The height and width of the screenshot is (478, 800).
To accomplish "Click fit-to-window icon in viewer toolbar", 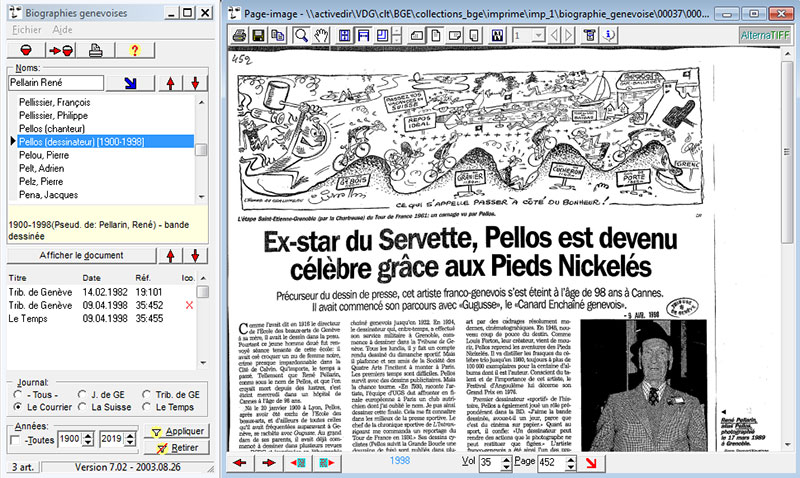I will [x=344, y=35].
